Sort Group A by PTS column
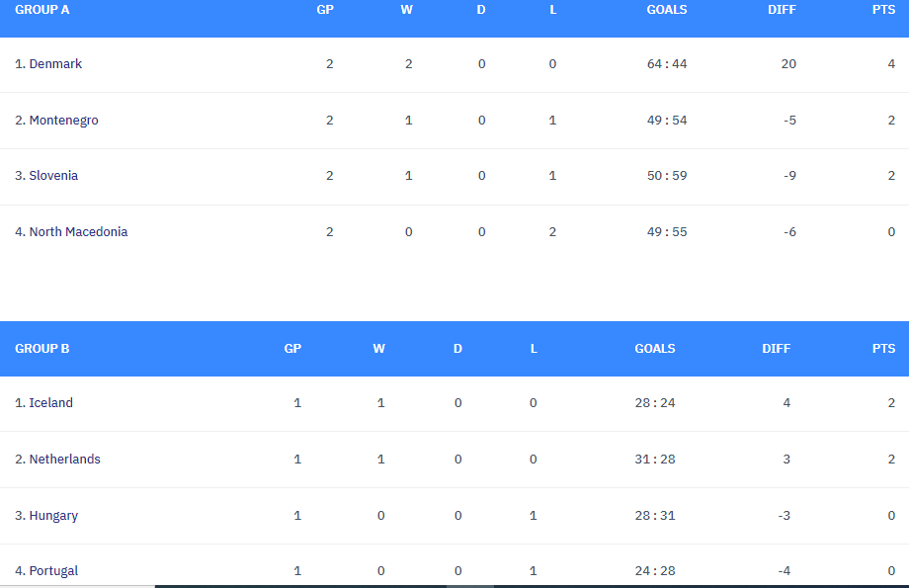Screen dimensions: 909x588 coord(883,10)
